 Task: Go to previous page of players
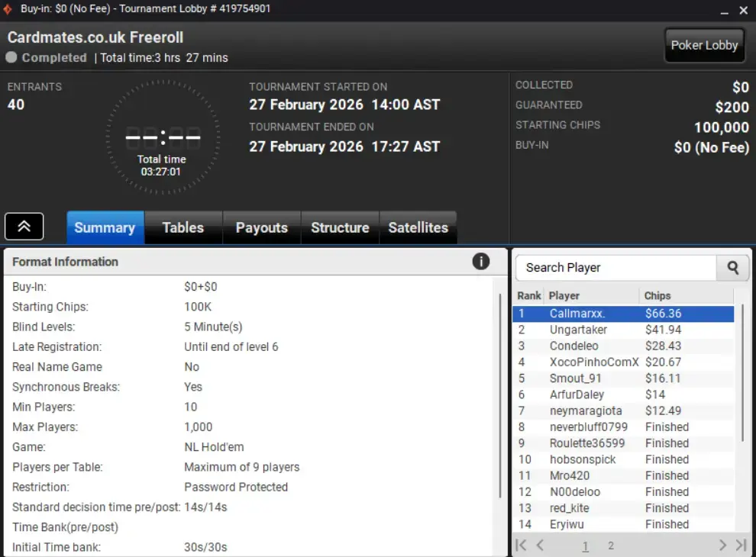click(x=540, y=545)
